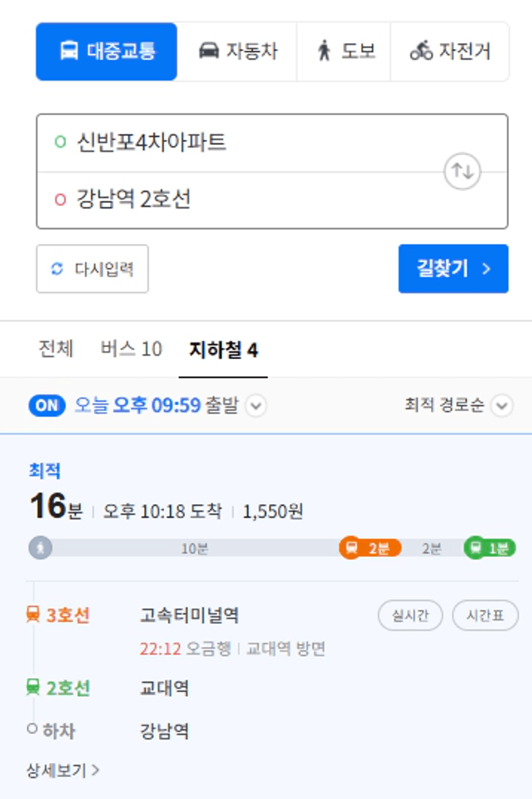The image size is (532, 799).
Task: Swap origin and destination with the arrows icon
Action: coord(463,171)
